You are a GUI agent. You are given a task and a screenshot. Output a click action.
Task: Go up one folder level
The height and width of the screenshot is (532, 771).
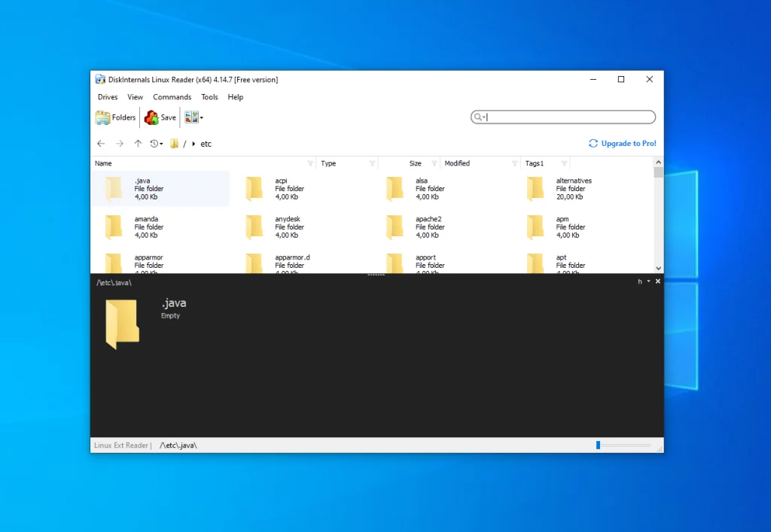pyautogui.click(x=138, y=144)
